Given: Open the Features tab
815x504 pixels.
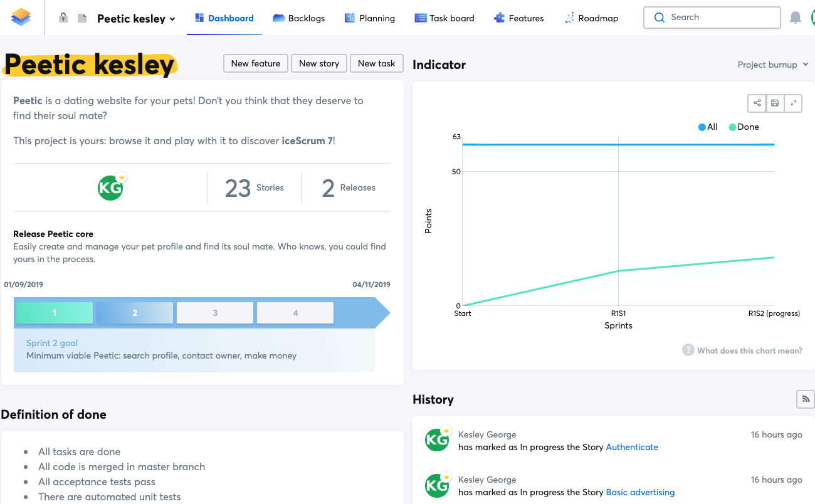Looking at the screenshot, I should pyautogui.click(x=518, y=18).
